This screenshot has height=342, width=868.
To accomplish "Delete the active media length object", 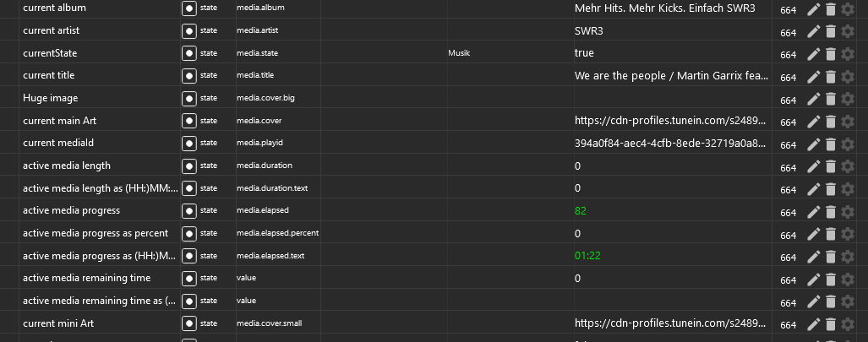I will (830, 166).
